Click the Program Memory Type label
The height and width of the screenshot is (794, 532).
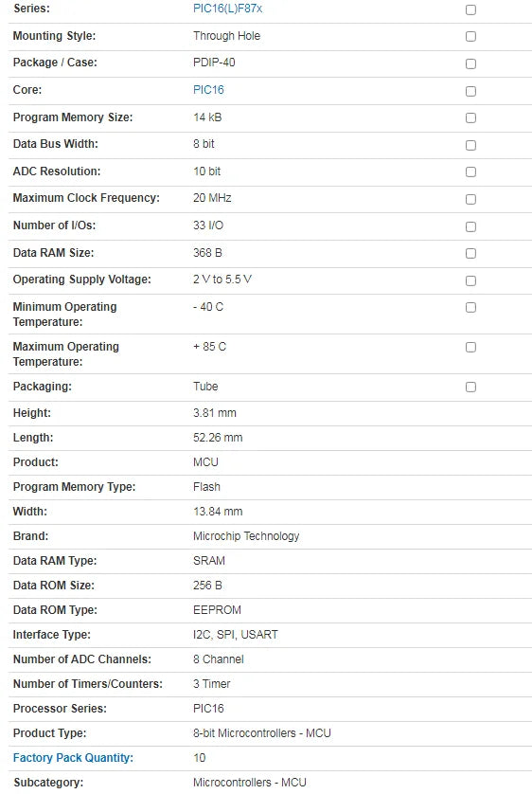tap(74, 487)
